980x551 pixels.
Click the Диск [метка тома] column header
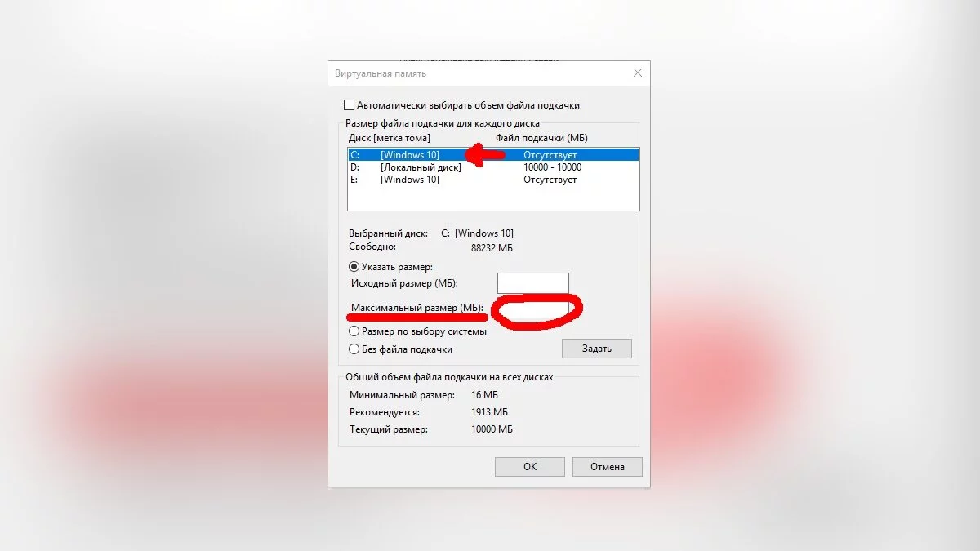[390, 138]
